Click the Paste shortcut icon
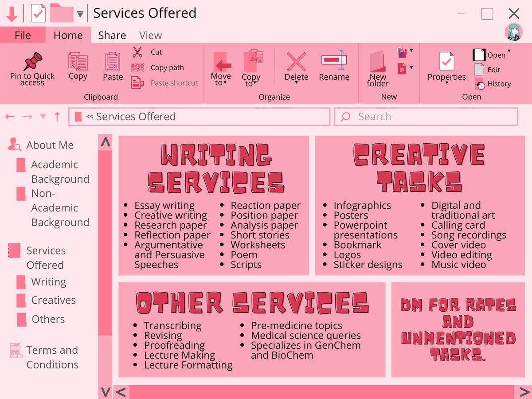 pos(137,83)
